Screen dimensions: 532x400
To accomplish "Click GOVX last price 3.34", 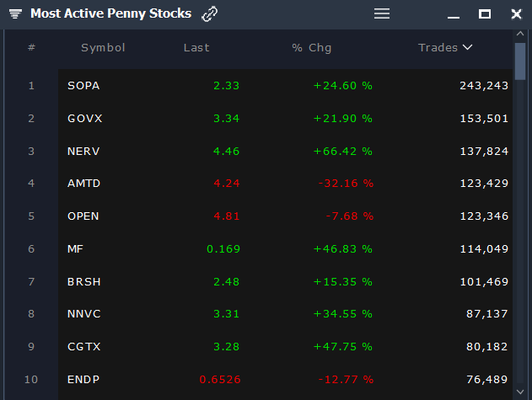I will (226, 118).
